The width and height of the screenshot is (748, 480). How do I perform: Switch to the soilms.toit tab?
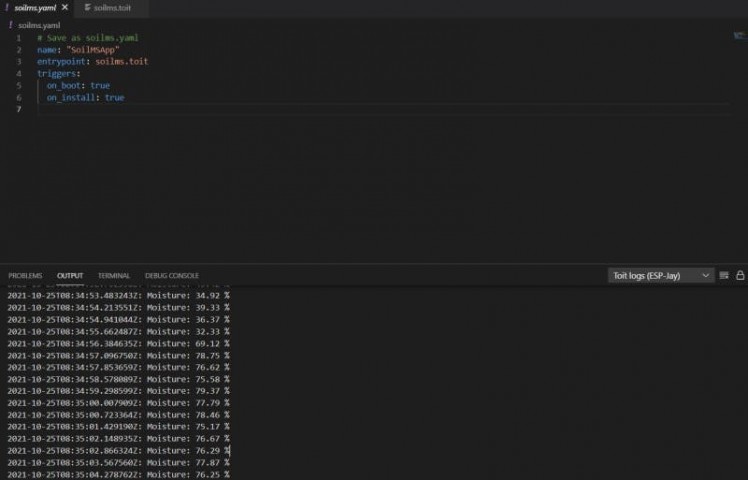(111, 8)
